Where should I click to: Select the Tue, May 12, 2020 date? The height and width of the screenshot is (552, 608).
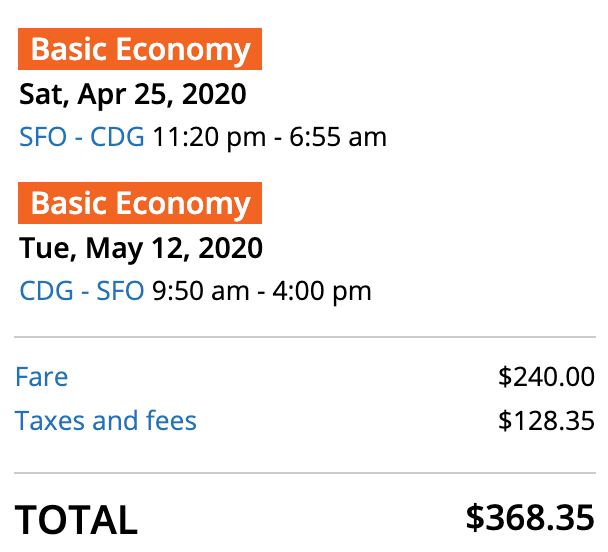(x=141, y=248)
